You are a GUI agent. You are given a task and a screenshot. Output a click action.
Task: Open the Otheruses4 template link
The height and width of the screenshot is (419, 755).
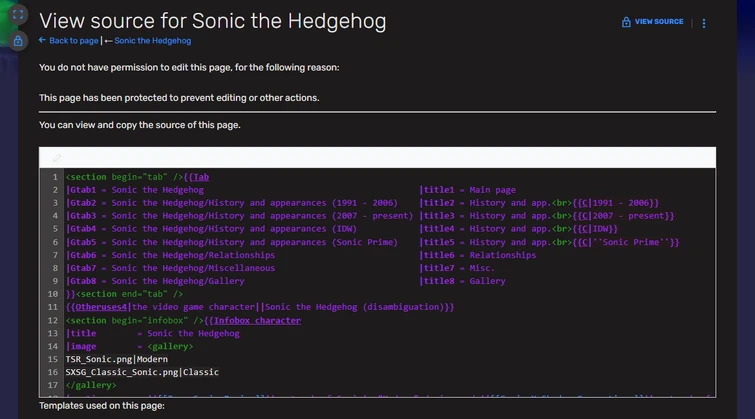click(x=98, y=307)
